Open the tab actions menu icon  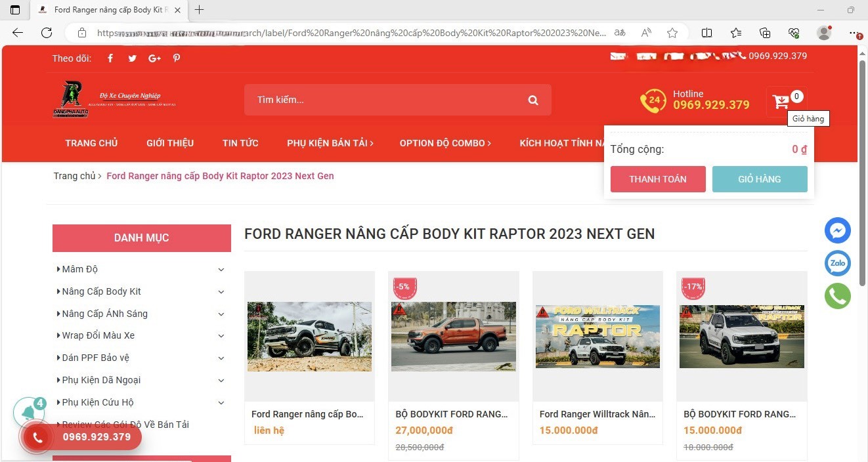click(15, 10)
